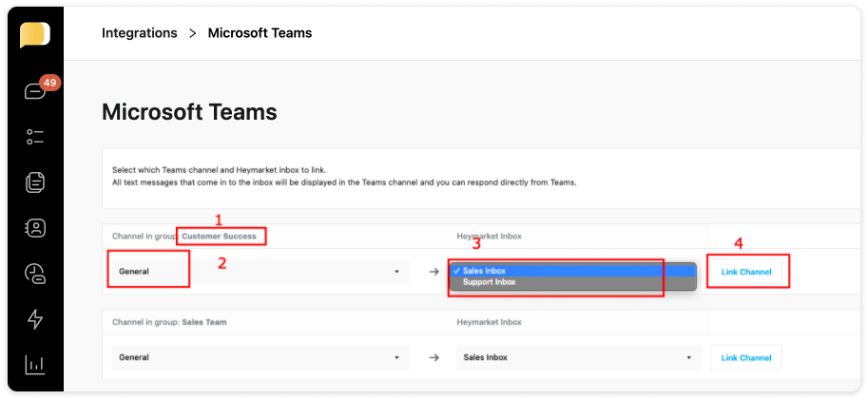The width and height of the screenshot is (868, 400).
Task: Open the lists icon in sidebar
Action: [x=35, y=137]
